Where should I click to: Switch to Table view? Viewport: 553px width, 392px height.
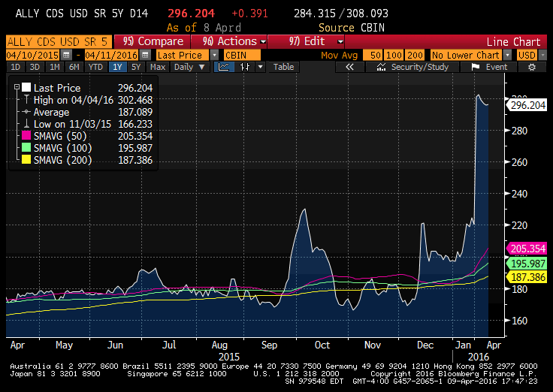pyautogui.click(x=283, y=67)
